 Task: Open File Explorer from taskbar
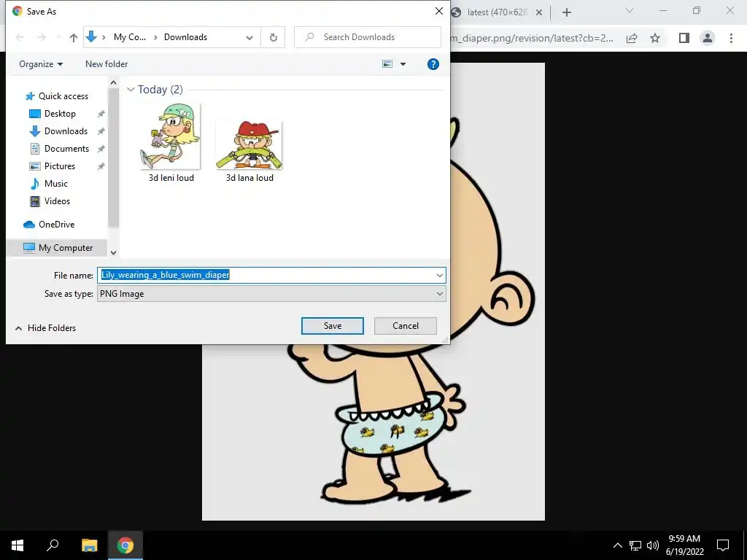click(x=89, y=545)
